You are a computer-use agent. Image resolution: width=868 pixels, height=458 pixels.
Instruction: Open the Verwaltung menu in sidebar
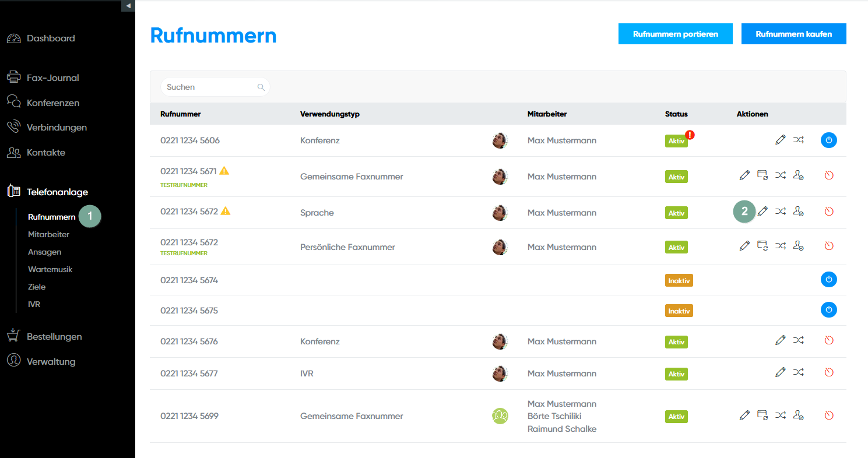click(x=51, y=361)
